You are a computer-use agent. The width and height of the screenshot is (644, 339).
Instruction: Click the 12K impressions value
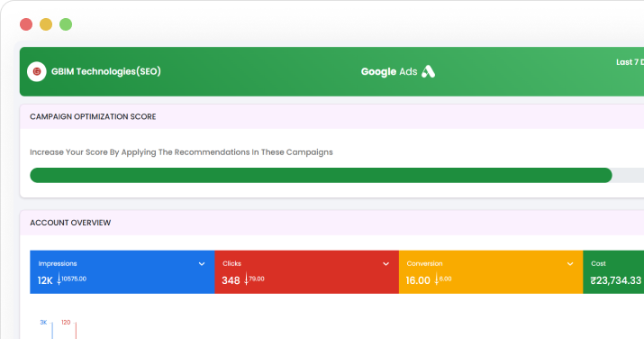(45, 280)
